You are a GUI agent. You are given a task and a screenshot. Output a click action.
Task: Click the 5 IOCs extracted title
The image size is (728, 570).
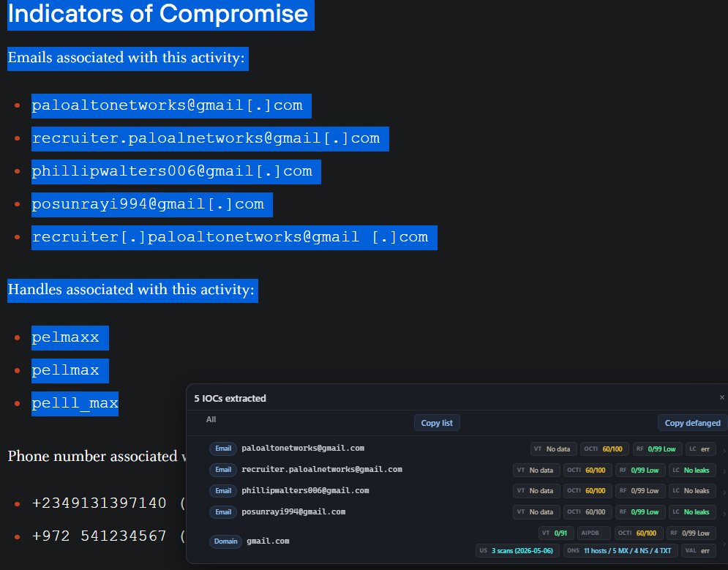pos(230,398)
